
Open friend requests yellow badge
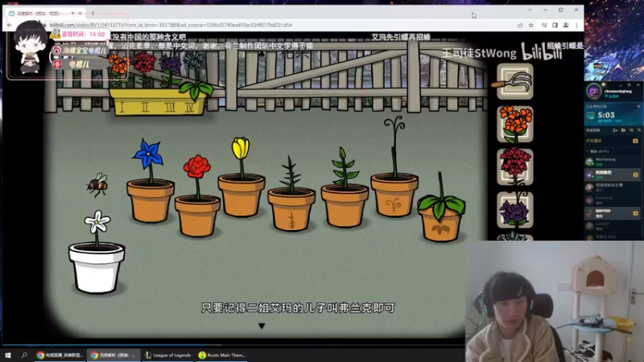point(635,141)
